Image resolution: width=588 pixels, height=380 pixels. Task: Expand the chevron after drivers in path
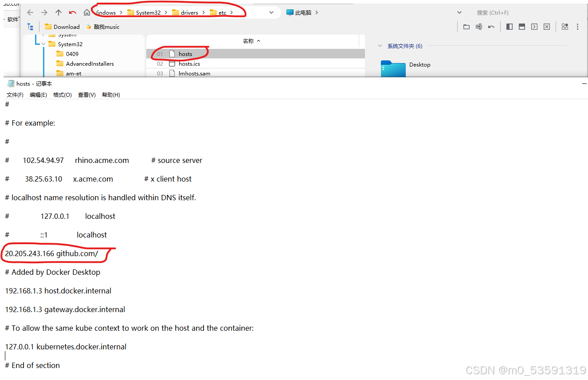click(x=204, y=12)
